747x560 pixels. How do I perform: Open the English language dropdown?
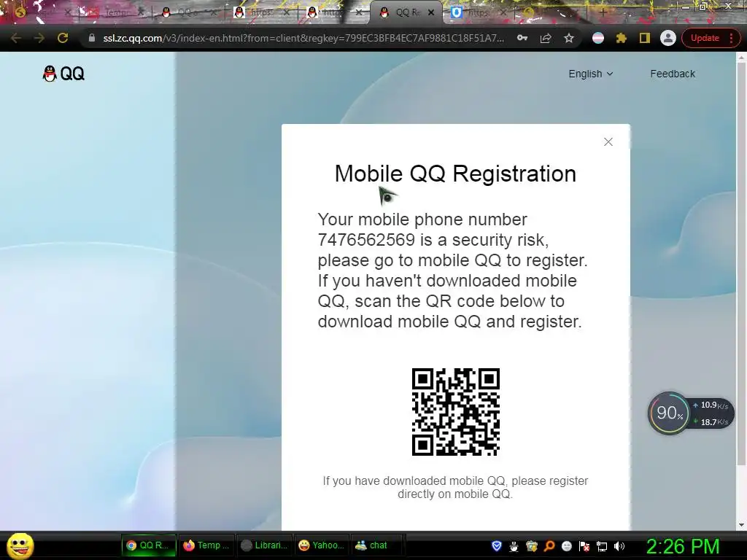tap(591, 74)
